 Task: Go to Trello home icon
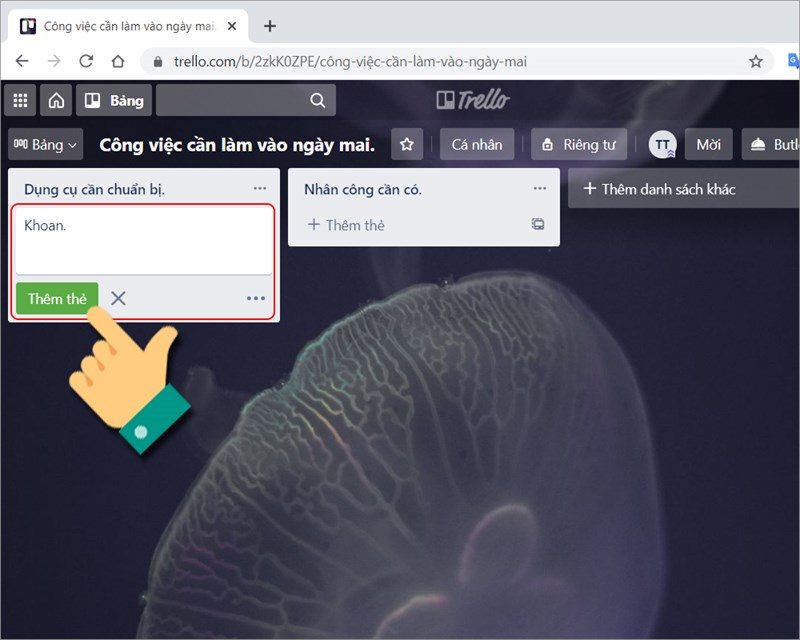pyautogui.click(x=56, y=100)
